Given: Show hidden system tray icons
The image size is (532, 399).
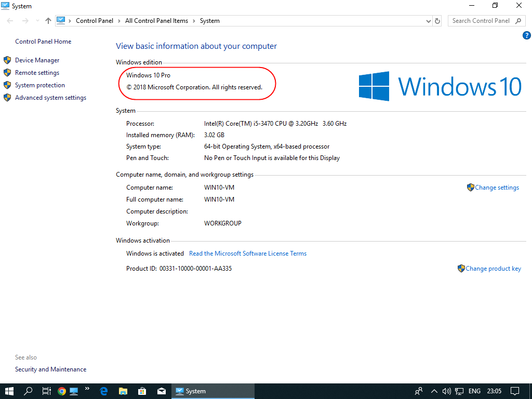Looking at the screenshot, I should coord(434,391).
